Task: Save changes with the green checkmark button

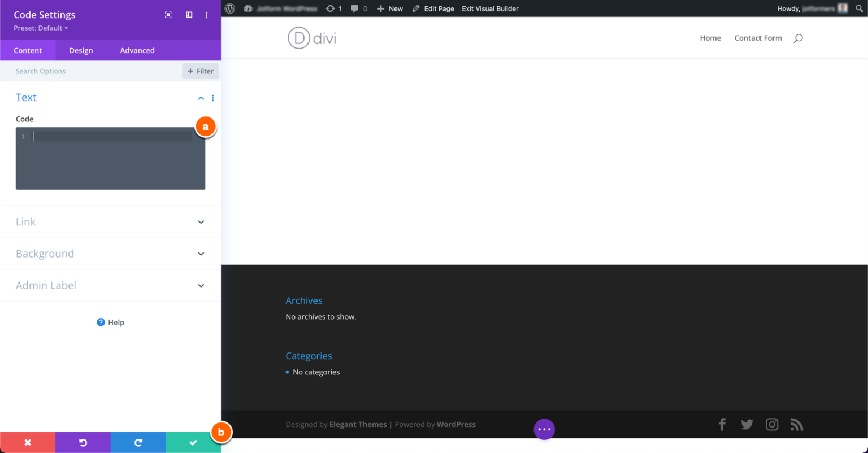Action: tap(193, 442)
